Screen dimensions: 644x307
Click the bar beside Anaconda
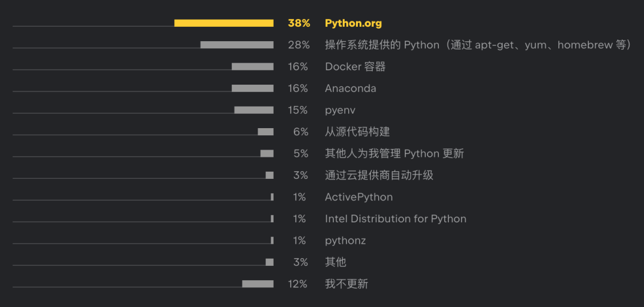tap(253, 88)
